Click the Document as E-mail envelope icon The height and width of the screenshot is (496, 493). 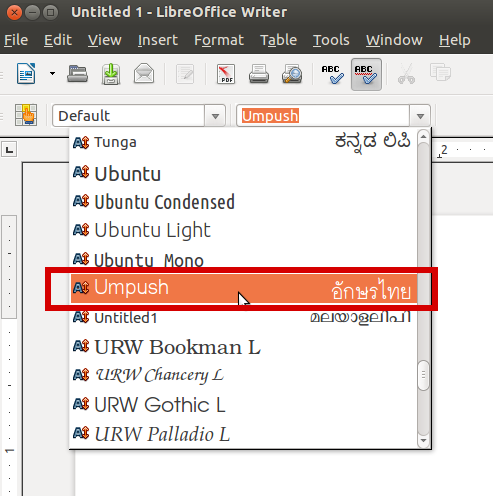(x=144, y=73)
